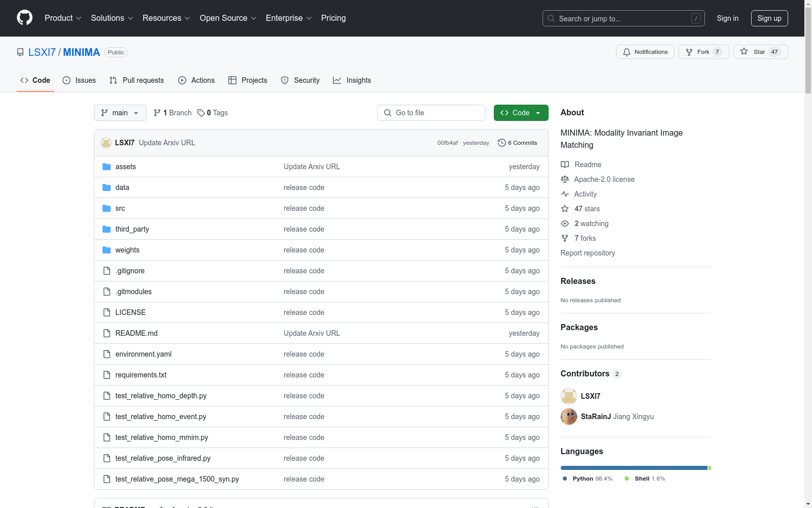Viewport: 812px width, 508px height.
Task: Click the LSXI7 avatar in commit header
Action: click(106, 143)
